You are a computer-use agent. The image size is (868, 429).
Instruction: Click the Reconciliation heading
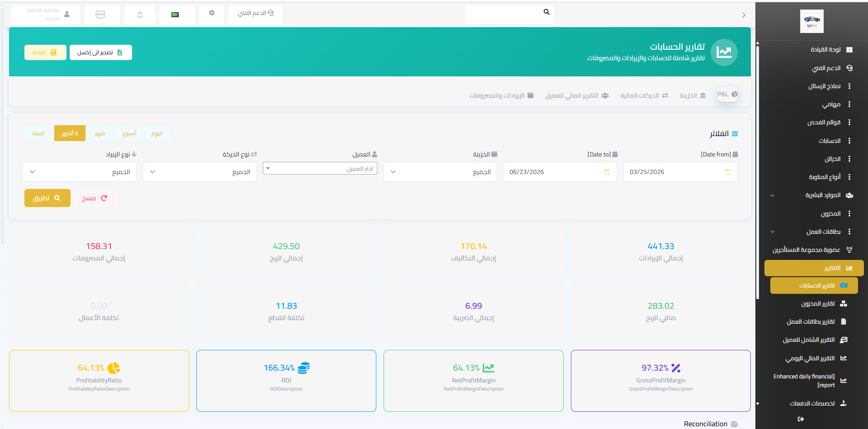[x=706, y=424]
